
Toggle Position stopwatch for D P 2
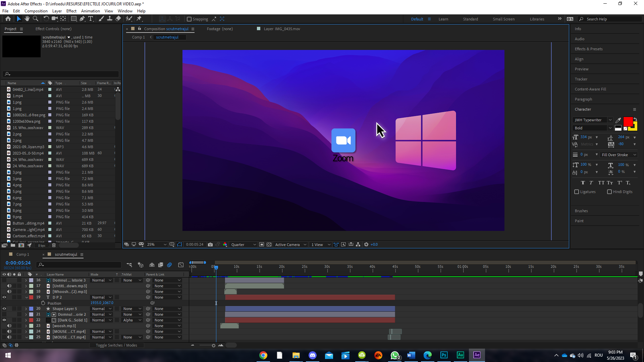pyautogui.click(x=43, y=303)
